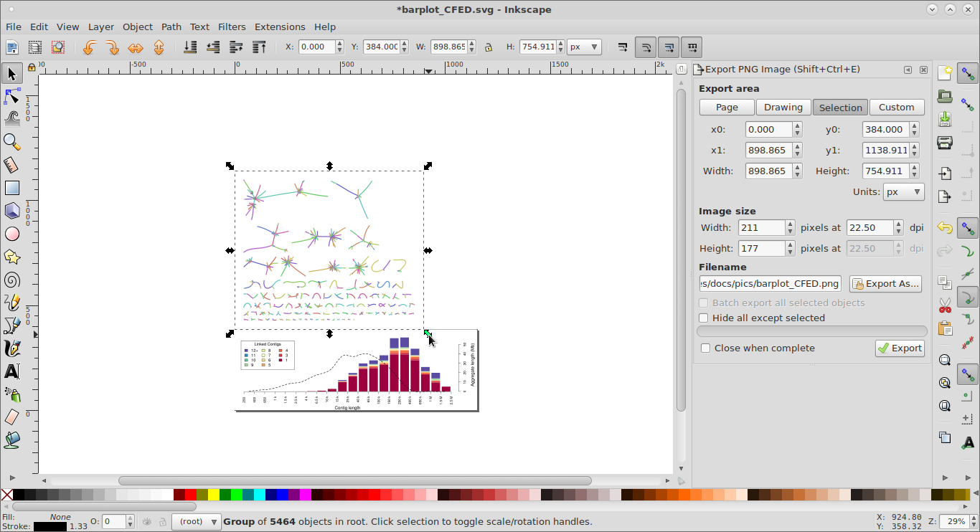Pick the magenta swatch in palette
980x532 pixels.
[306, 495]
